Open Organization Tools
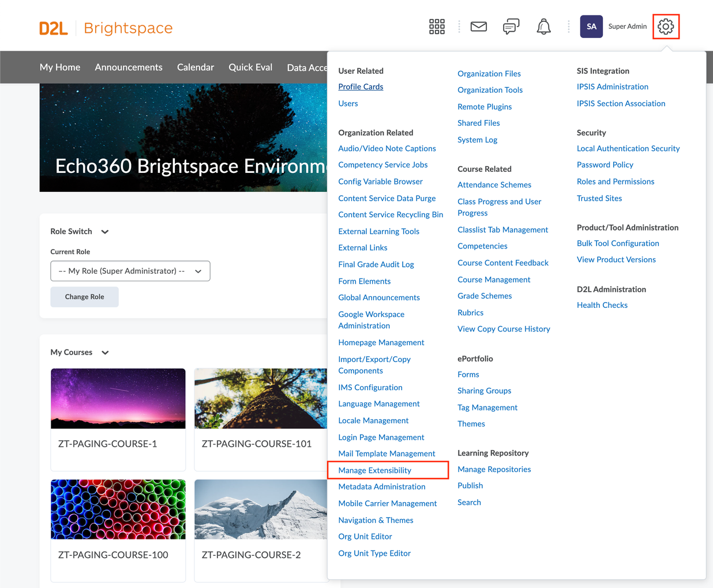Screen dimensions: 713x588 tap(490, 90)
